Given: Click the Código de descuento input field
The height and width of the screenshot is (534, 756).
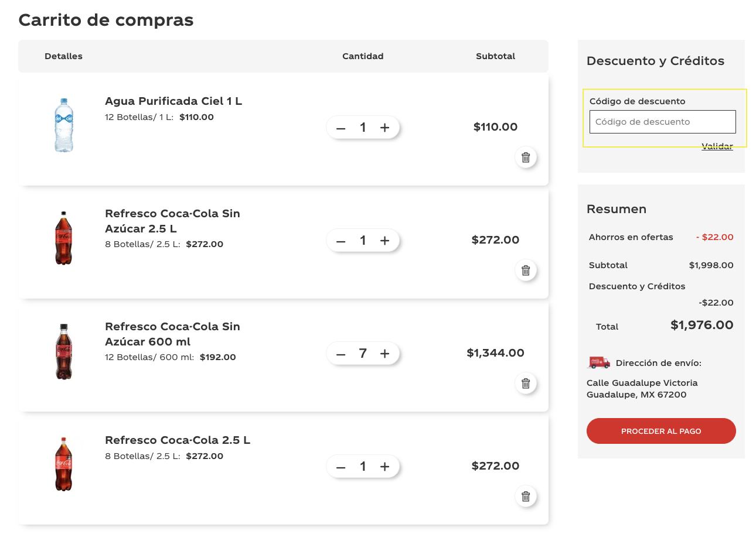Looking at the screenshot, I should click(662, 122).
